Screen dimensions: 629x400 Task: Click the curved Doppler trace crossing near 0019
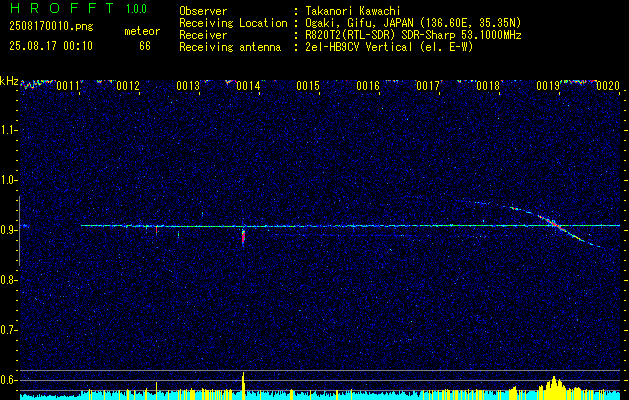click(556, 224)
